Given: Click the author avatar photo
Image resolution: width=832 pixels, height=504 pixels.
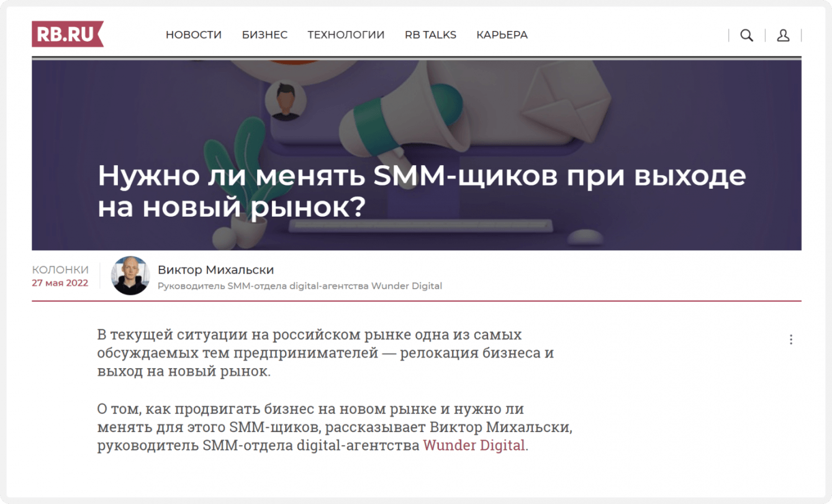Looking at the screenshot, I should pyautogui.click(x=130, y=276).
